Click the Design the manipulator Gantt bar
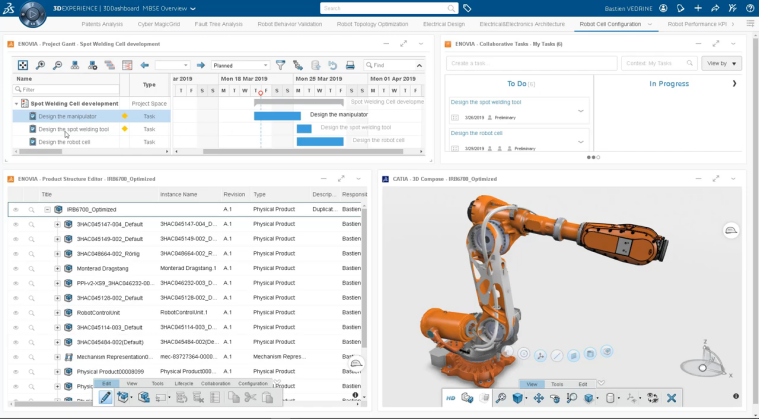 tap(277, 116)
